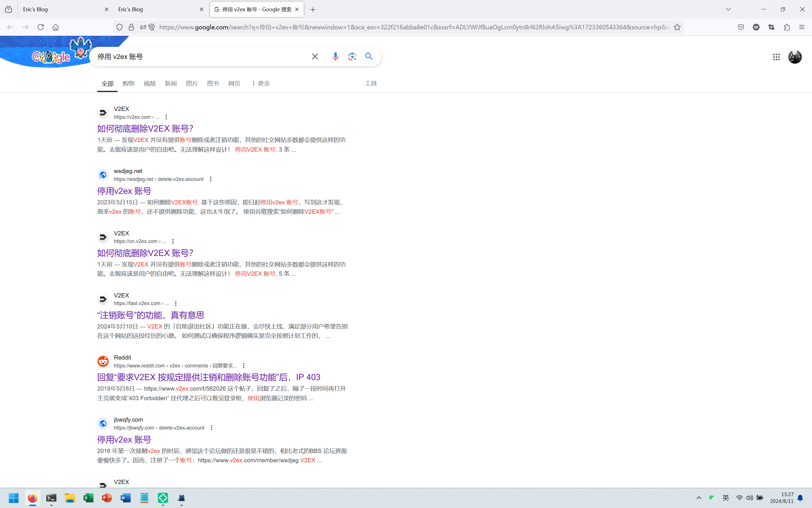Open the W extension icon in toolbar
The height and width of the screenshot is (508, 812).
756,27
